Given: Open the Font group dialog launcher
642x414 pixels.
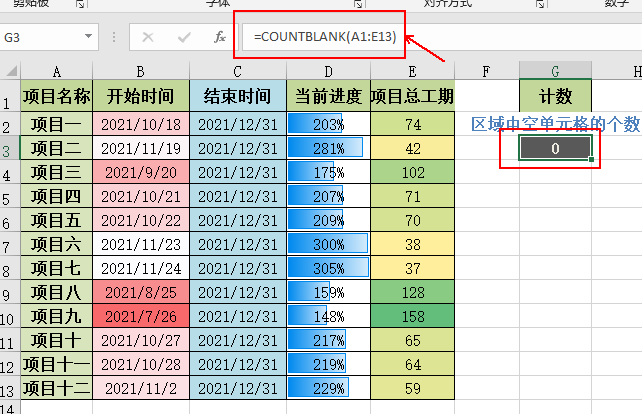Looking at the screenshot, I should [358, 4].
